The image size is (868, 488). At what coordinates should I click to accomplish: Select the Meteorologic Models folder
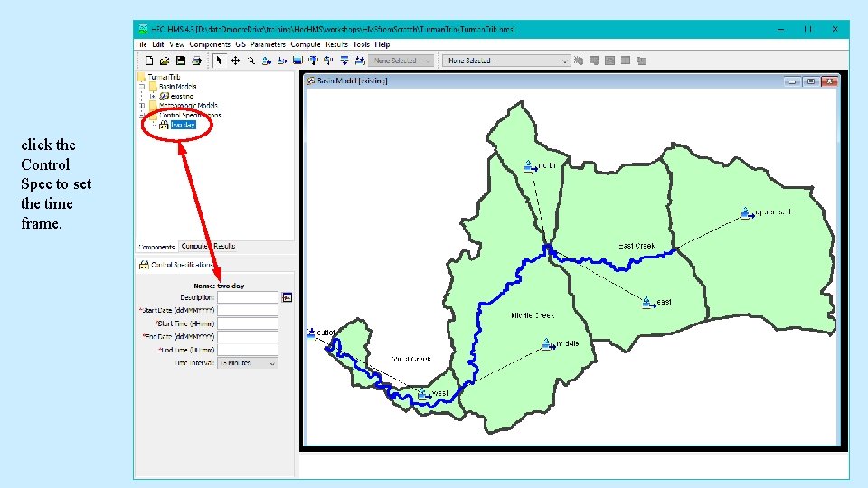[188, 105]
